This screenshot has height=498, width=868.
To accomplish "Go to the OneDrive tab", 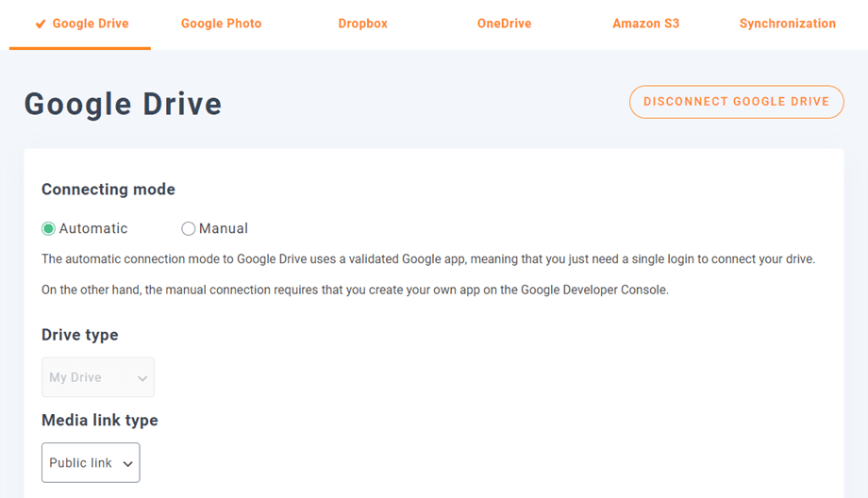I will click(504, 24).
